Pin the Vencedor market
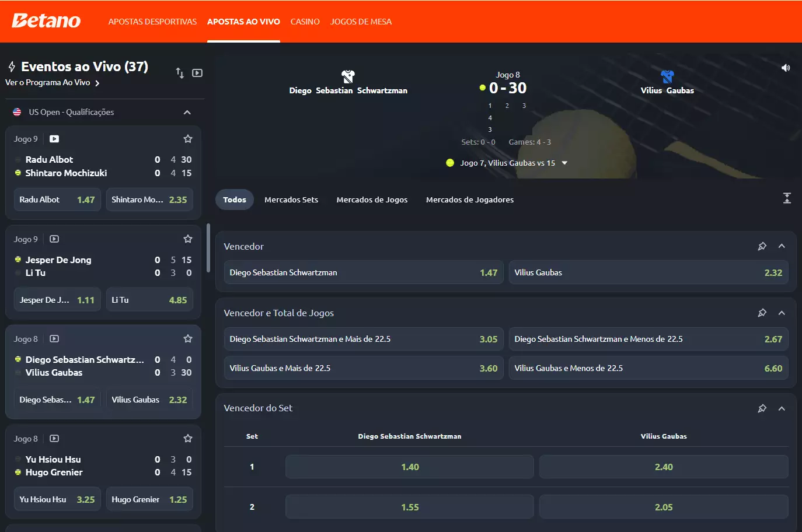This screenshot has width=802, height=532. 762,246
